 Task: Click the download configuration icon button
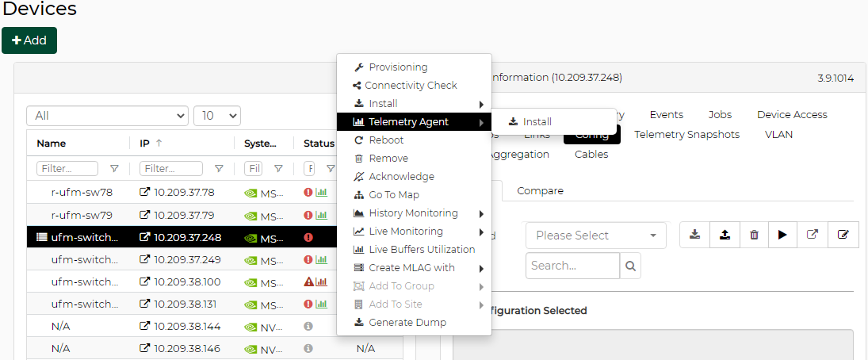(x=694, y=235)
